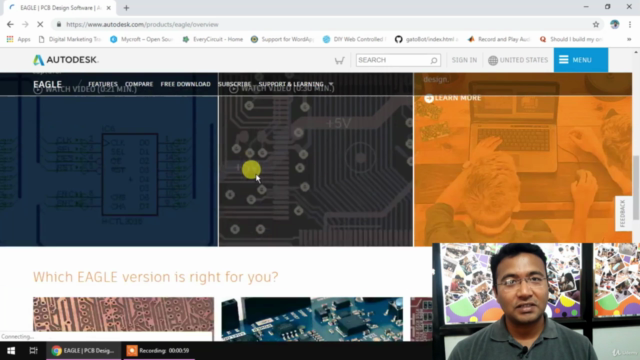Click the EAGLE product title

click(x=48, y=84)
